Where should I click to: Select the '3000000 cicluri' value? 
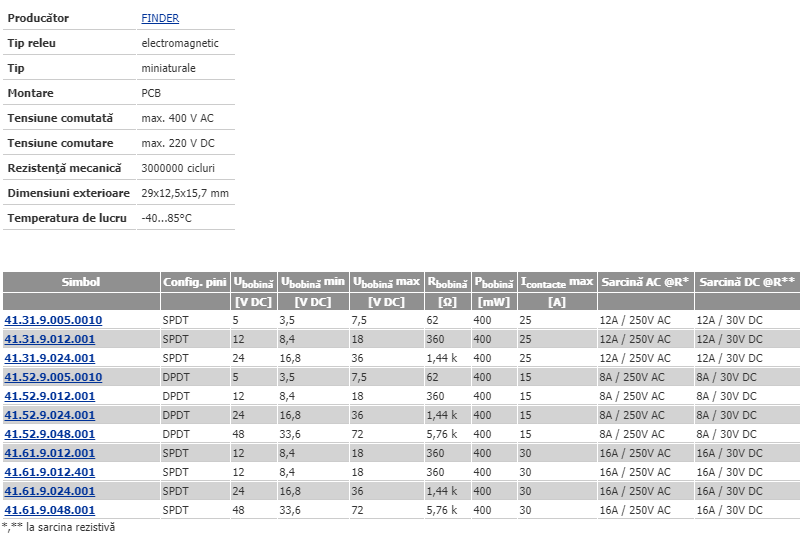click(x=178, y=168)
